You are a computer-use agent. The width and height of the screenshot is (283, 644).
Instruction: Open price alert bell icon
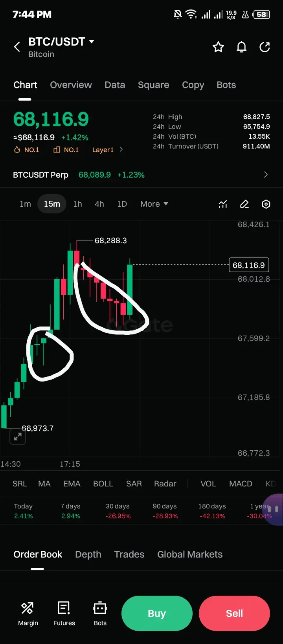pos(241,47)
